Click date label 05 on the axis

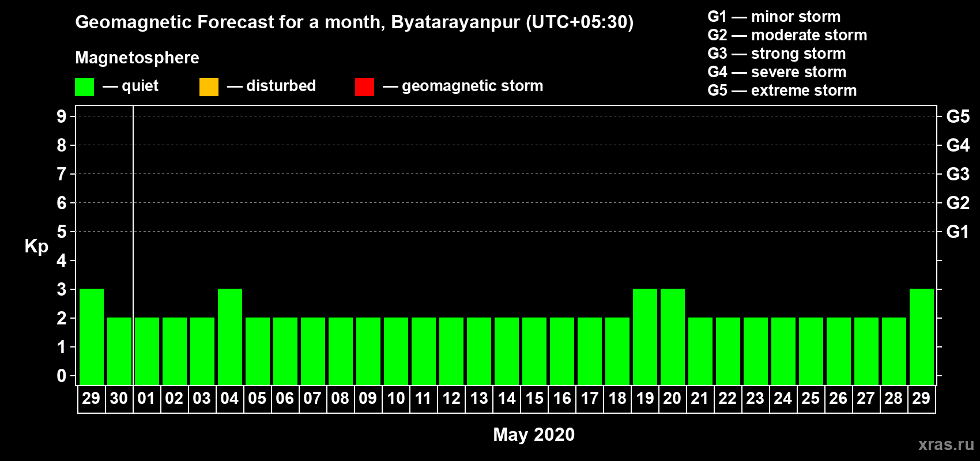[257, 399]
